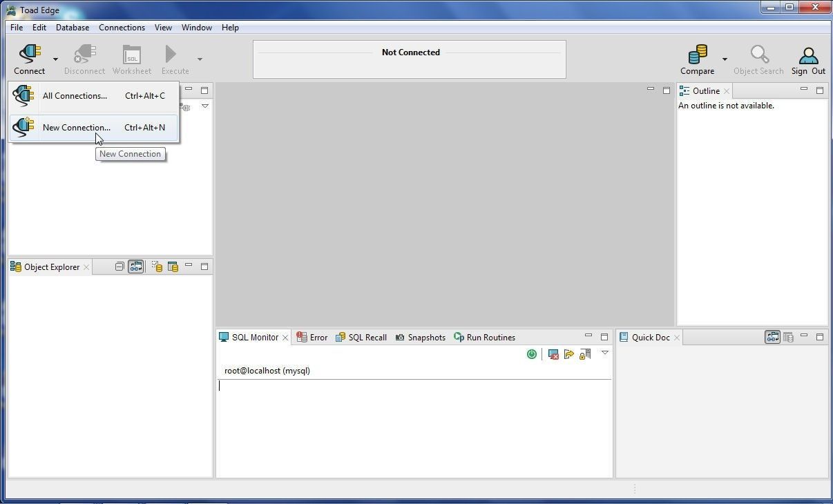This screenshot has width=833, height=504.
Task: Click the database filter icon in Object Explorer
Action: tap(157, 266)
